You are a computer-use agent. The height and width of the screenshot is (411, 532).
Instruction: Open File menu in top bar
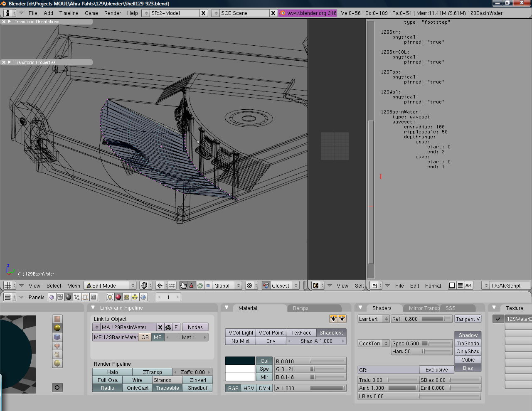tap(33, 13)
